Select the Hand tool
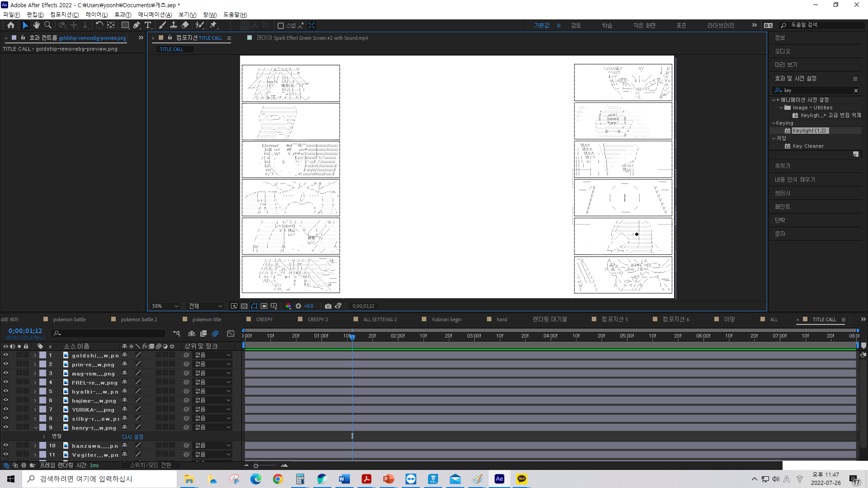 point(36,25)
